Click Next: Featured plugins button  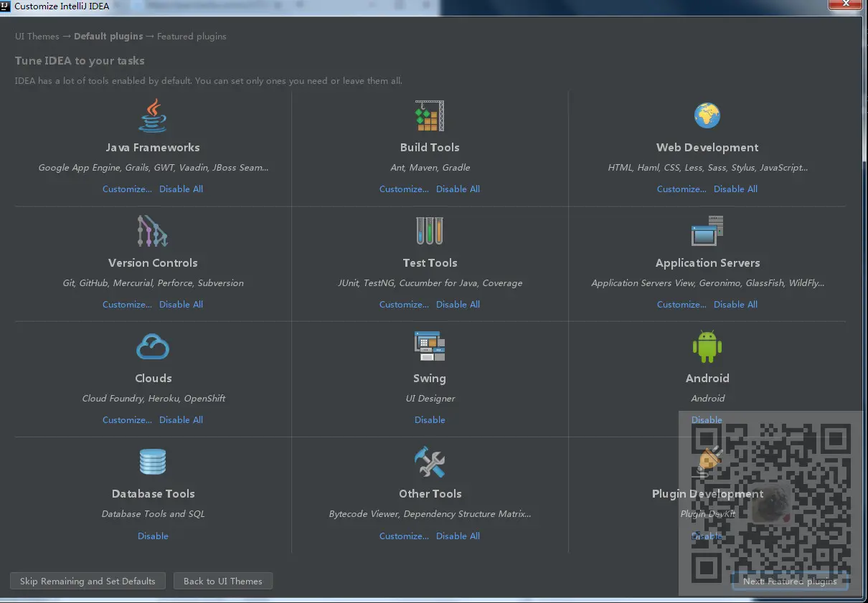click(x=790, y=581)
